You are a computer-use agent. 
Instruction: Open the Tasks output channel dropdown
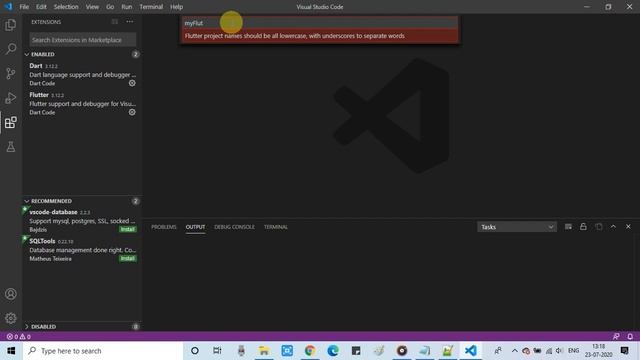point(517,227)
